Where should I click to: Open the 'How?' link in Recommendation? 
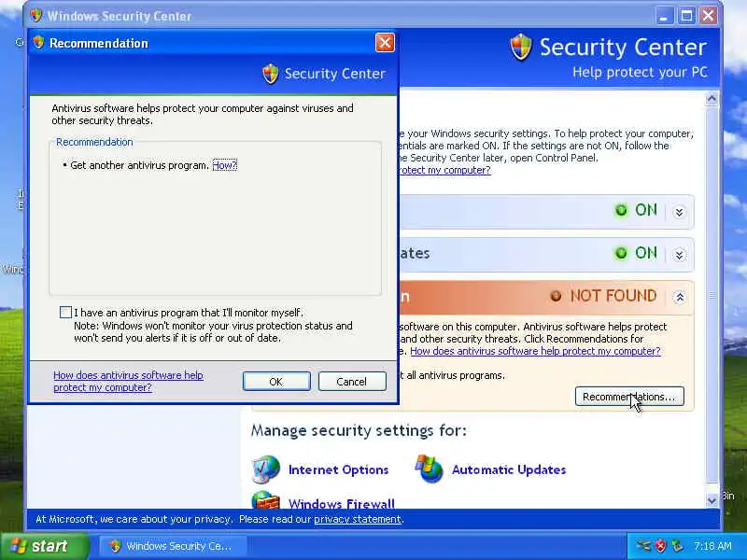pos(224,165)
